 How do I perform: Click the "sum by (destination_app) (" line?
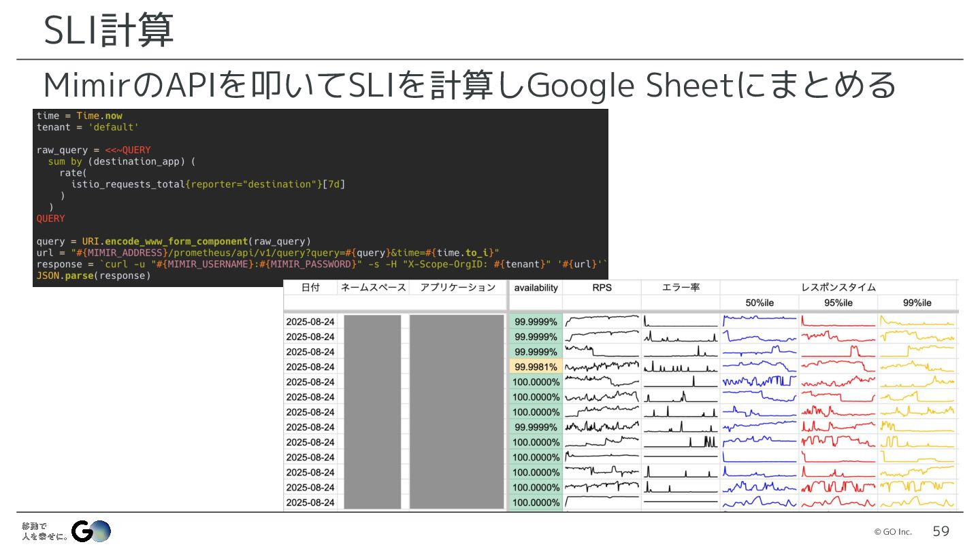tap(122, 161)
